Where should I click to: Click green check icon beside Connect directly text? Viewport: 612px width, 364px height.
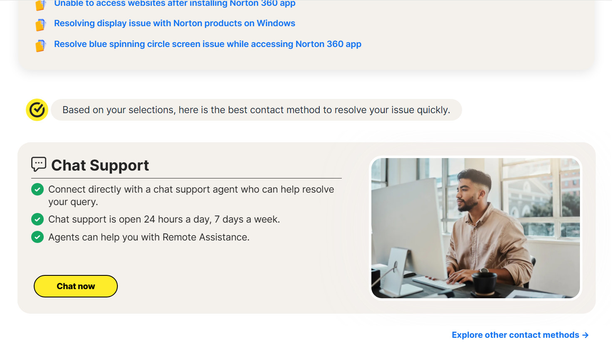point(37,190)
